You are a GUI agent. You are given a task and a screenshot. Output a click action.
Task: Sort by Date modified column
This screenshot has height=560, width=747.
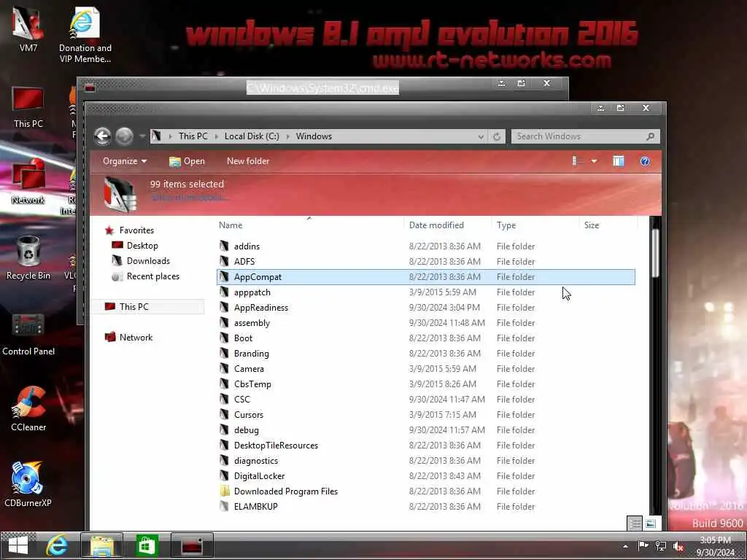click(436, 225)
